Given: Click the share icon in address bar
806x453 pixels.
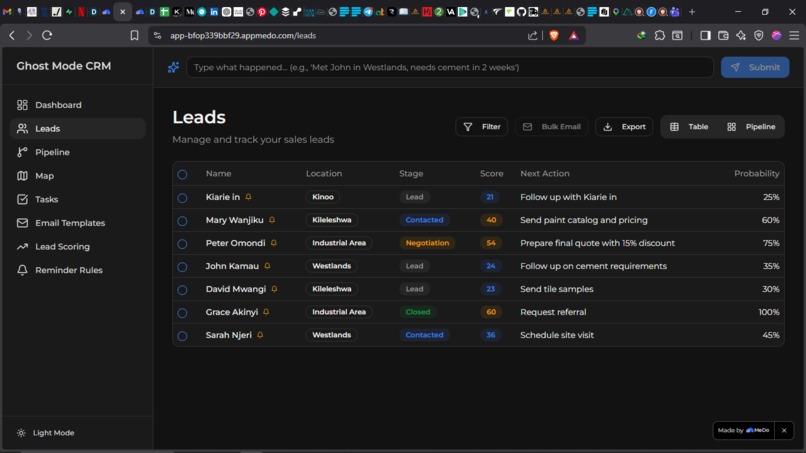Looking at the screenshot, I should tap(532, 35).
